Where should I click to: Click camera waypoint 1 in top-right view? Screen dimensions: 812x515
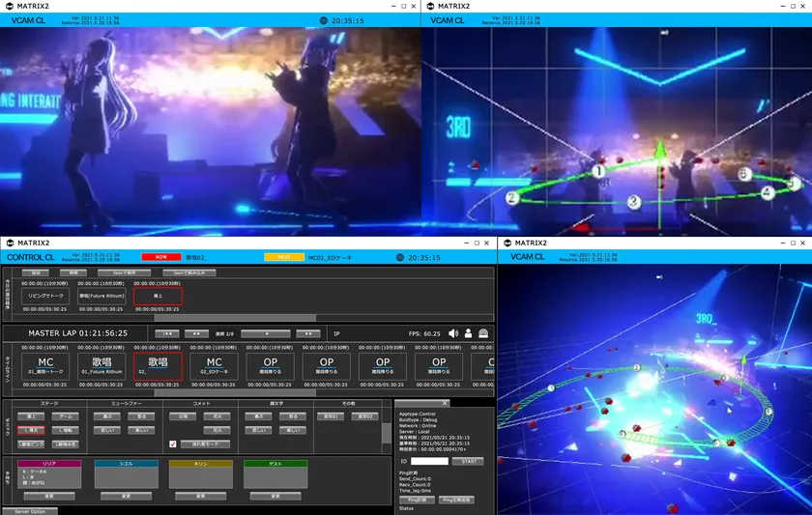tap(598, 171)
